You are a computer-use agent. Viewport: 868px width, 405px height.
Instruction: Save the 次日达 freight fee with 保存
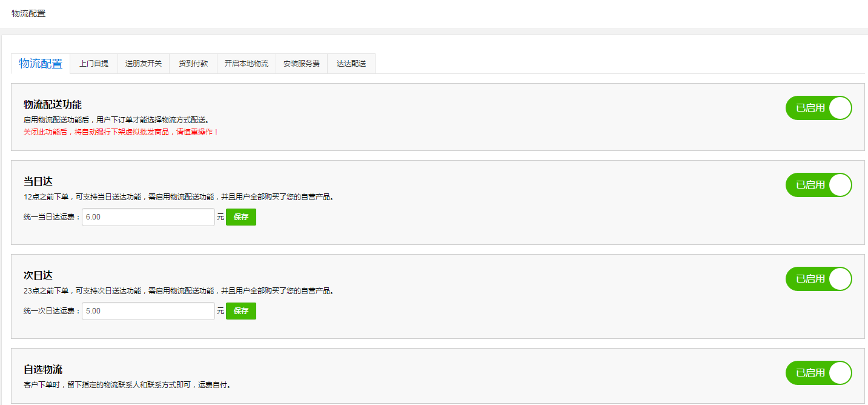[x=240, y=310]
